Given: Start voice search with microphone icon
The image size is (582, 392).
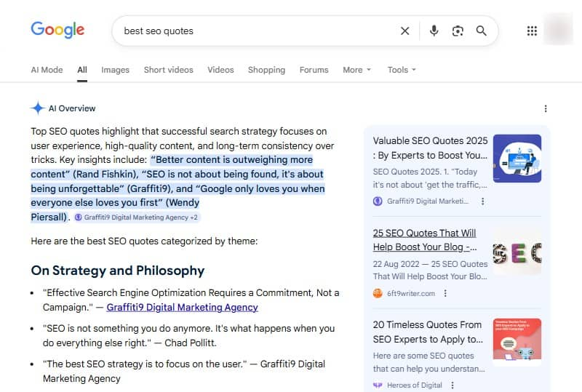Looking at the screenshot, I should pyautogui.click(x=434, y=31).
